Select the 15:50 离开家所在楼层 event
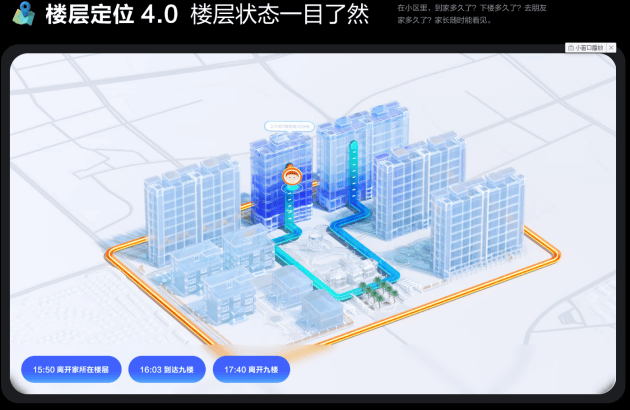Viewport: 630px width, 410px height. tap(71, 370)
